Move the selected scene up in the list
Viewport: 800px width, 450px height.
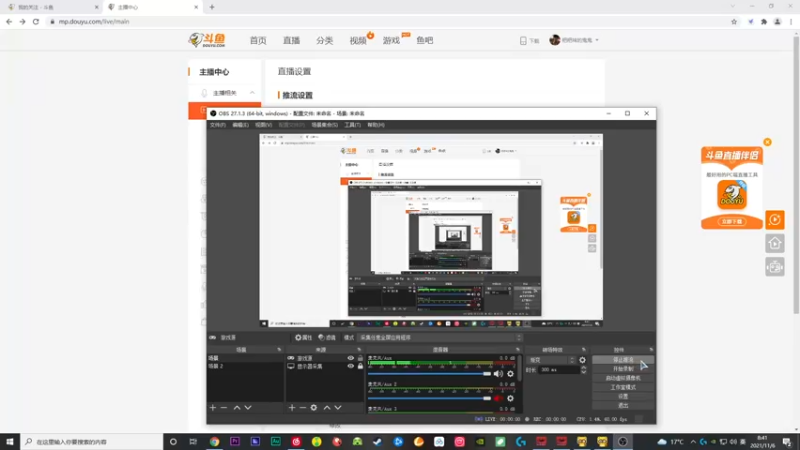point(237,408)
